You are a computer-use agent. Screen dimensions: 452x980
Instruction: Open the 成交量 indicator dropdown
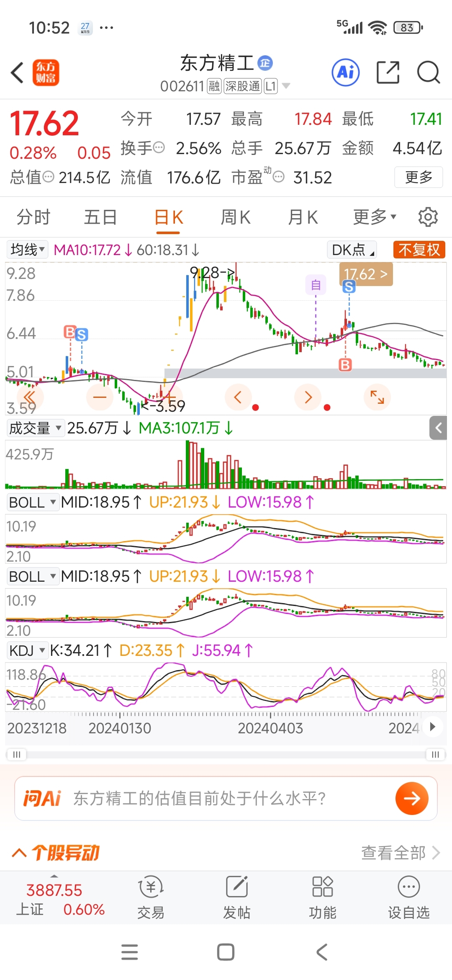tap(36, 428)
